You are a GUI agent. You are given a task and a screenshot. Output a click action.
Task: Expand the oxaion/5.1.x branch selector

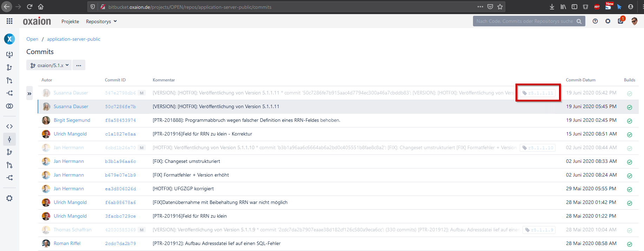pos(49,65)
